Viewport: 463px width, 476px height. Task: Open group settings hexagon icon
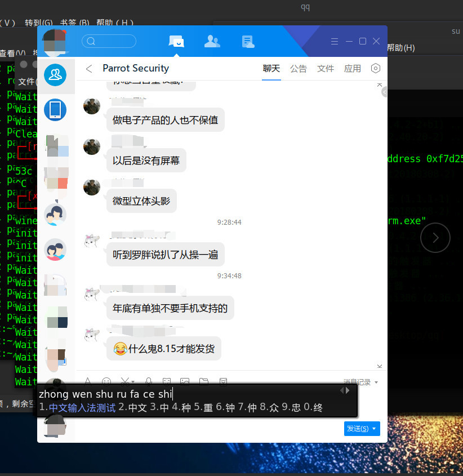(x=376, y=69)
